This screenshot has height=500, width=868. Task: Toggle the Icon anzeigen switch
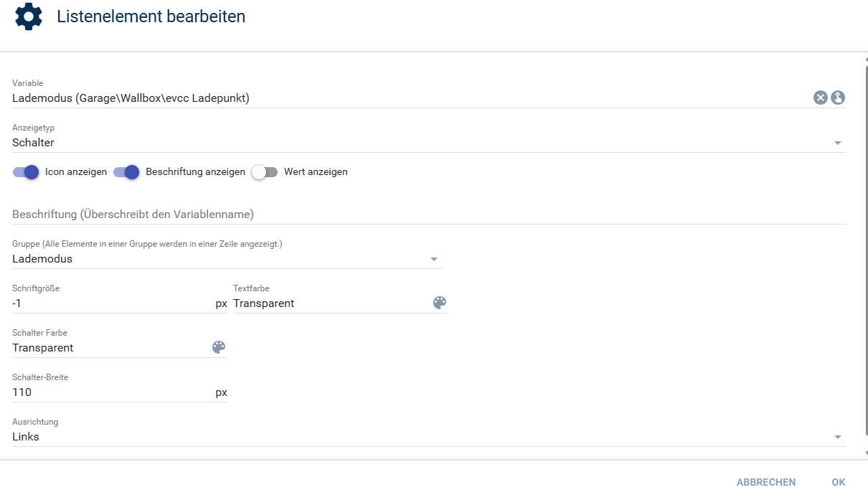(x=26, y=172)
